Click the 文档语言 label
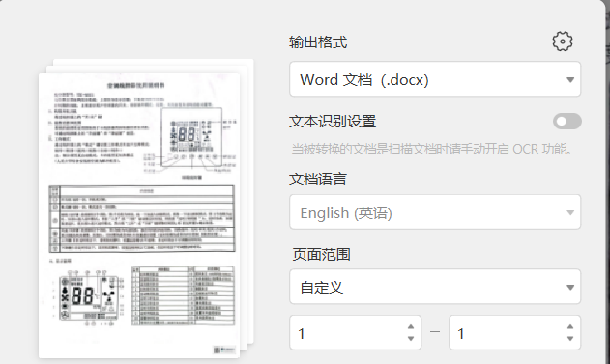The width and height of the screenshot is (610, 364). [318, 179]
